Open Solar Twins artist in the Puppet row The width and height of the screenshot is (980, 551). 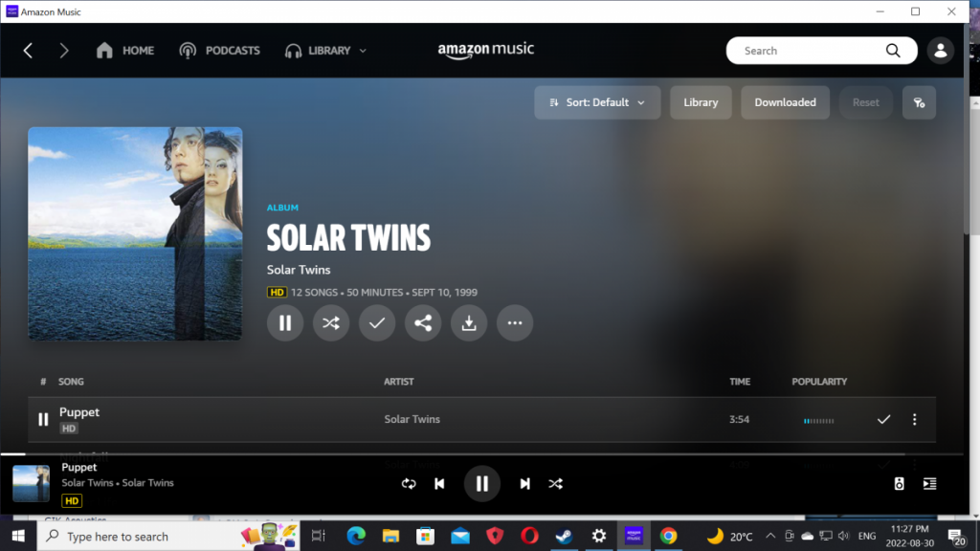(412, 419)
